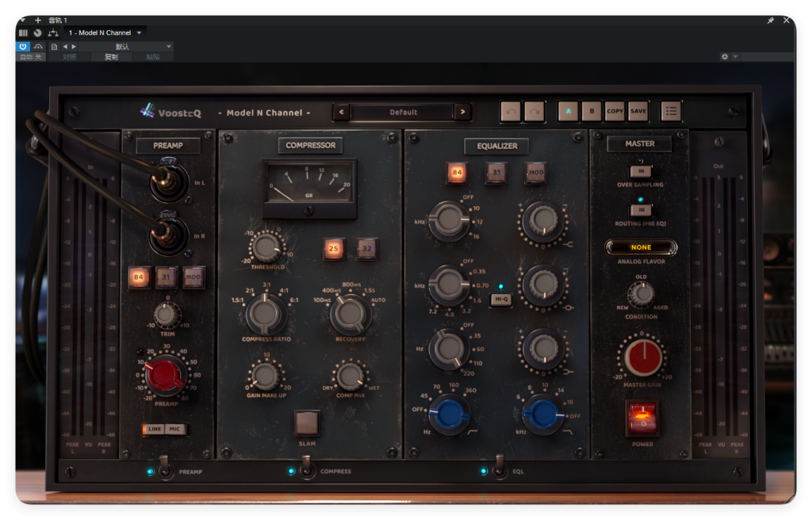The width and height of the screenshot is (812, 520).
Task: Select equalizer MOD model button
Action: 535,173
